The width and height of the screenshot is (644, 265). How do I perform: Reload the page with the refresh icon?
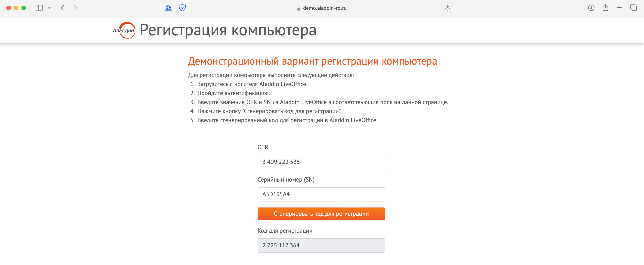(x=447, y=8)
